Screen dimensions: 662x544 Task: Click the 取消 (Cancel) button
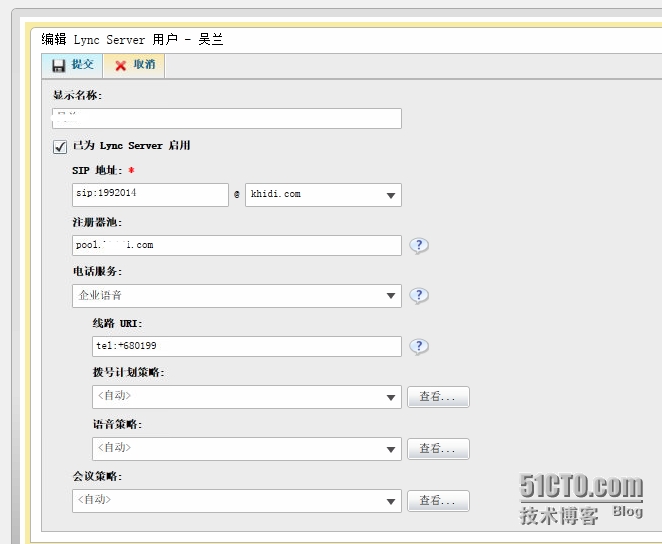(x=134, y=65)
